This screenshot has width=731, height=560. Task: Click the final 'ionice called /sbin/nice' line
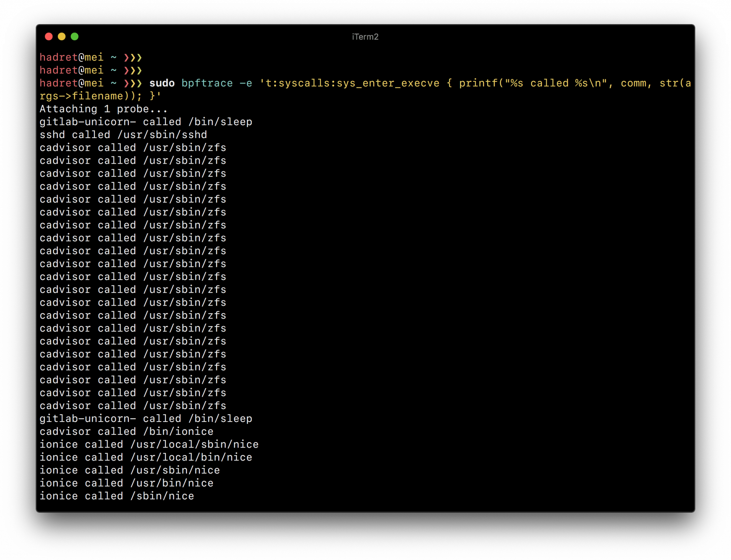tap(117, 496)
